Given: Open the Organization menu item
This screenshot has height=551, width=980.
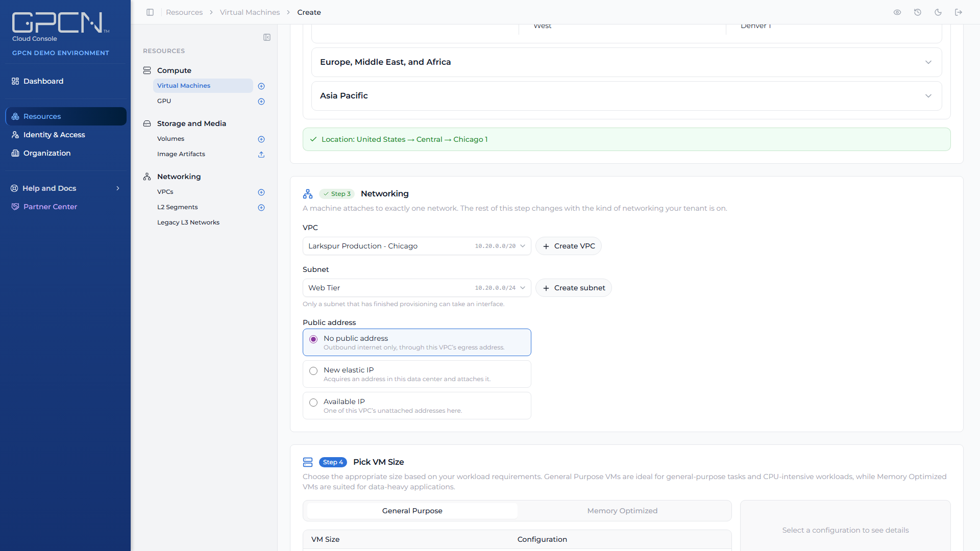Looking at the screenshot, I should (65, 153).
